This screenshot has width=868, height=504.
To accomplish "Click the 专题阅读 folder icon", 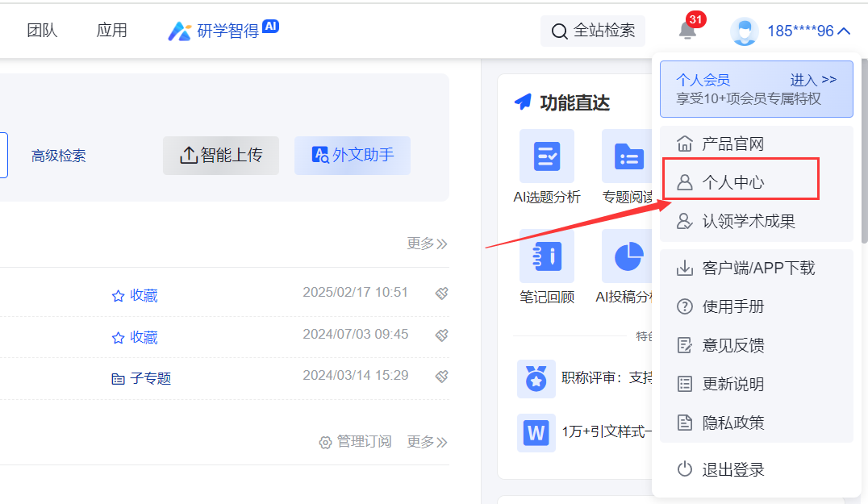I will [628, 156].
